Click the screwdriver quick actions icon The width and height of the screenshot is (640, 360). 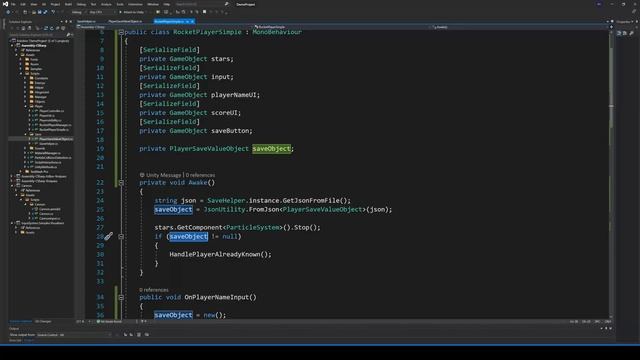click(x=108, y=236)
